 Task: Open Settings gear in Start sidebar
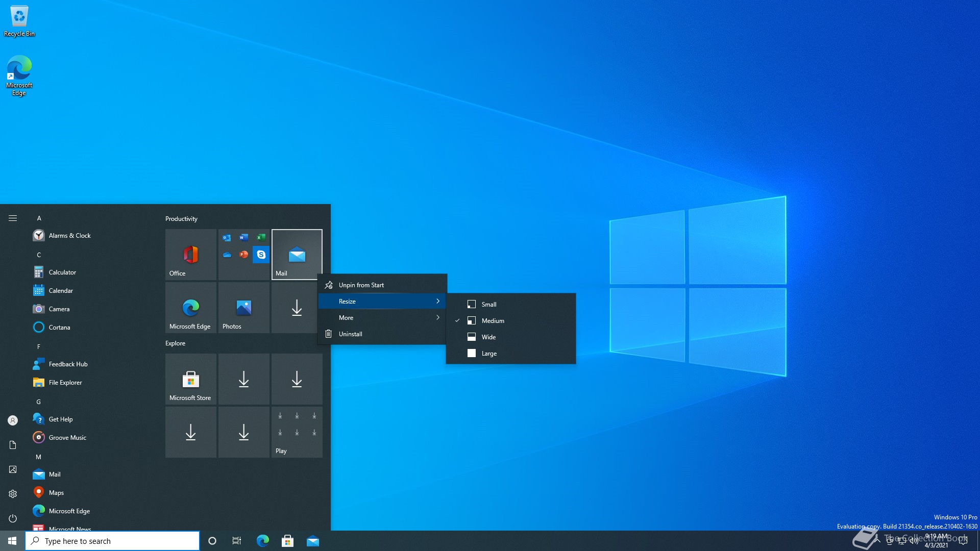pos(13,494)
